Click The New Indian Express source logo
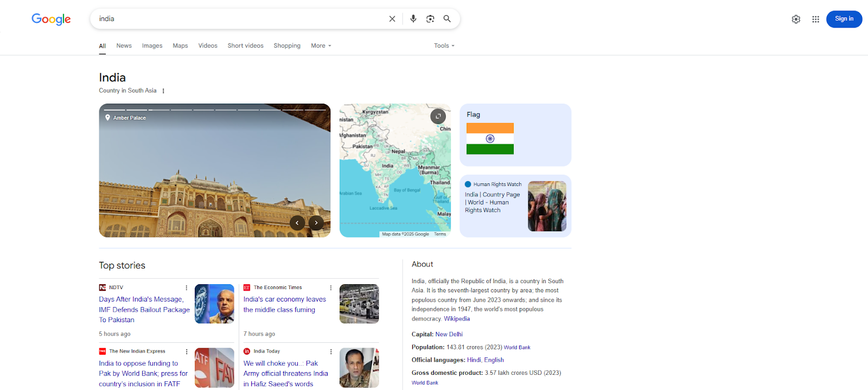This screenshot has height=390, width=868. tap(103, 351)
